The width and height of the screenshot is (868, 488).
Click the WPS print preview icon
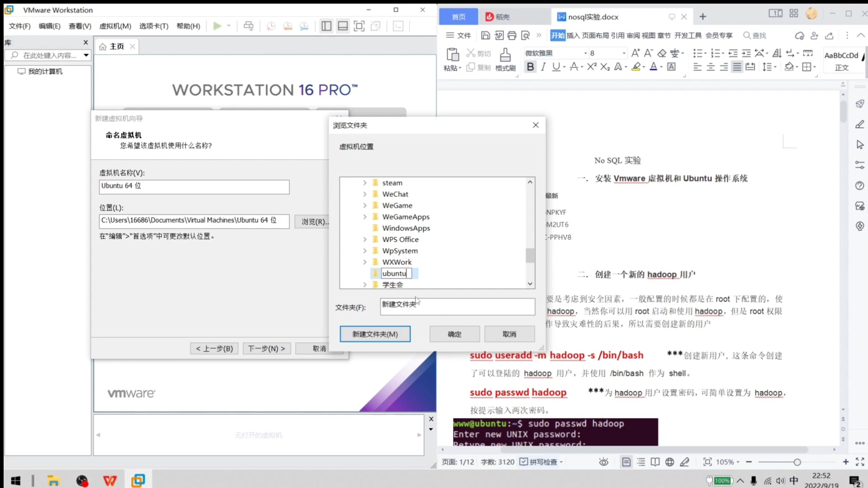point(525,35)
